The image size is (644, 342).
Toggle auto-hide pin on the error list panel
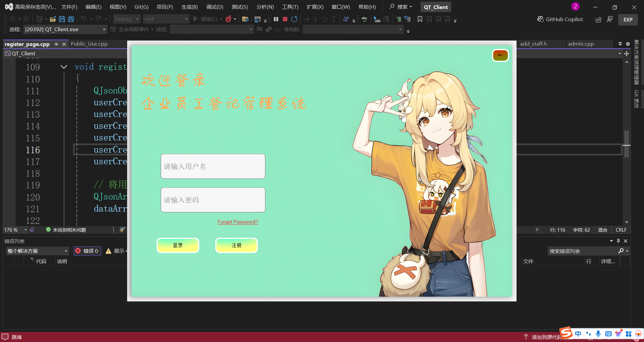618,241
